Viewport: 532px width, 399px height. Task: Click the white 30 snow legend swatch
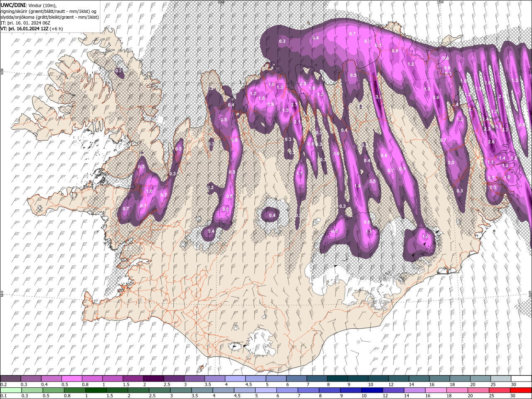click(521, 379)
